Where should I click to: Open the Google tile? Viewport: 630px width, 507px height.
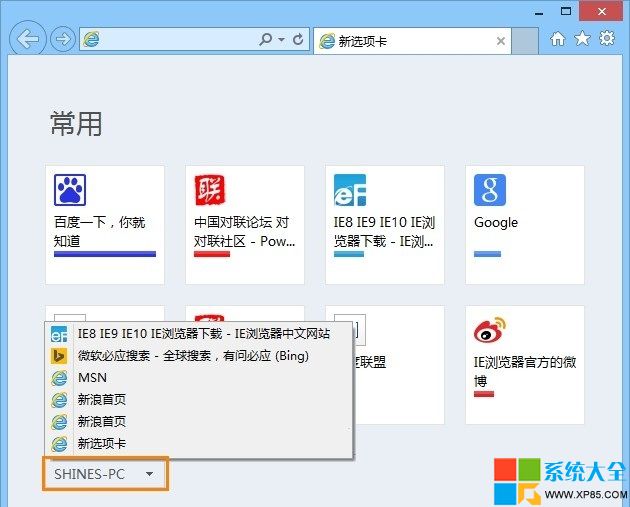pos(525,225)
